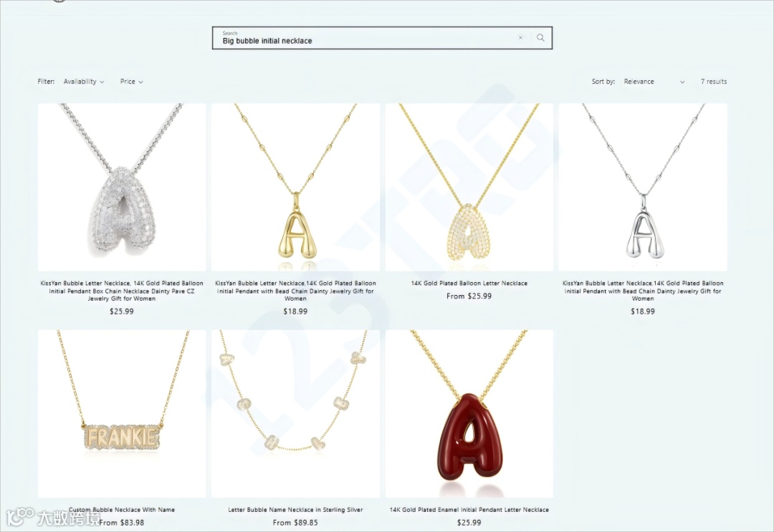Open the red enamel letter A image
Image resolution: width=774 pixels, height=532 pixels.
pyautogui.click(x=469, y=414)
